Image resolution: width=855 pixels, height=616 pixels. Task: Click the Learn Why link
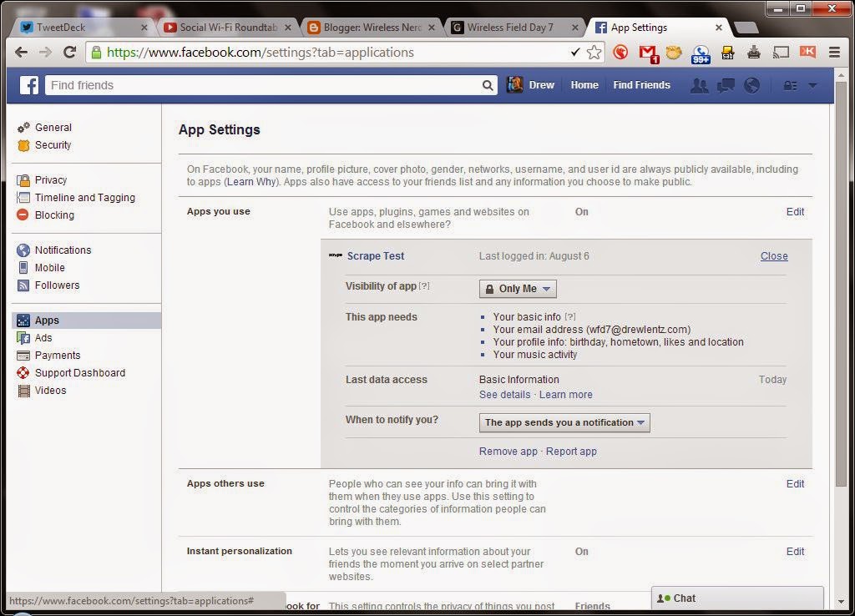coord(251,182)
